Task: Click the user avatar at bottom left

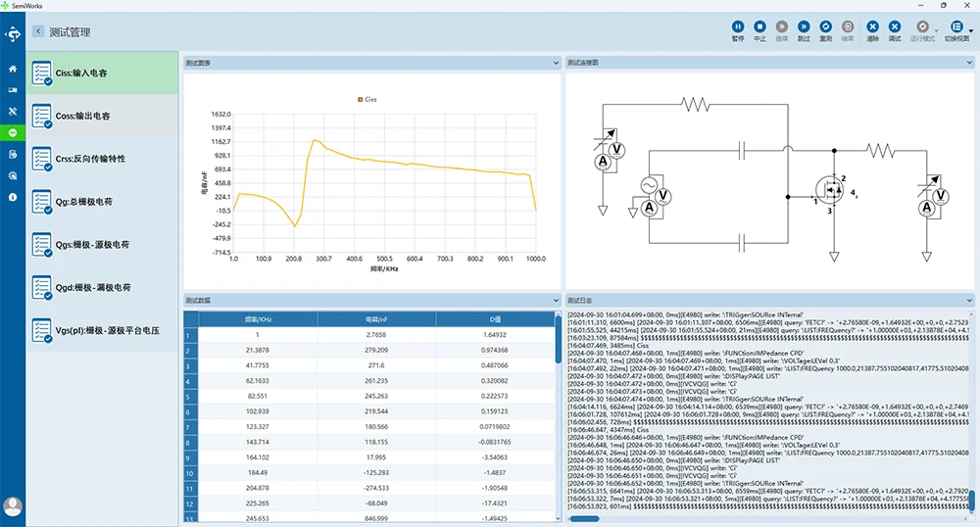Action: tap(13, 506)
